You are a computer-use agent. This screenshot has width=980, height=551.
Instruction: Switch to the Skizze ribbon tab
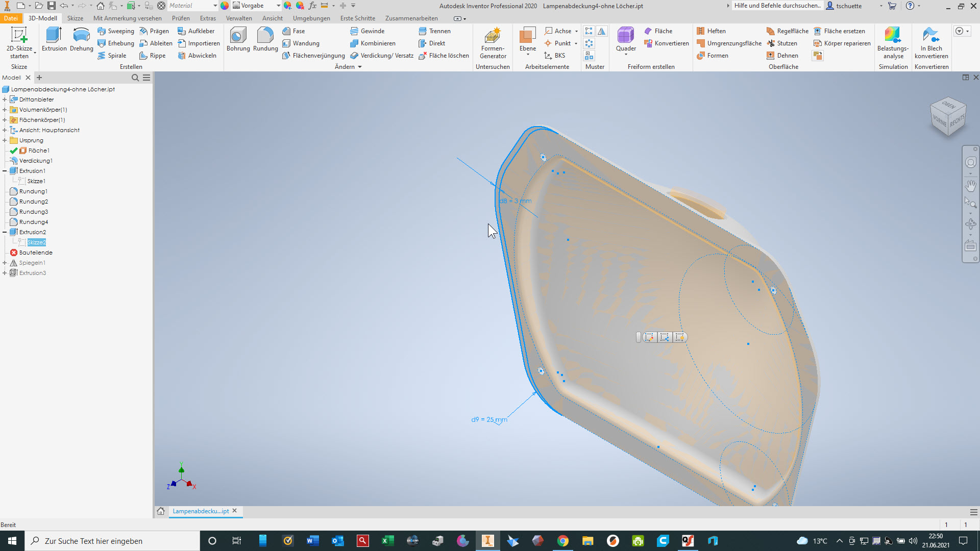click(75, 18)
